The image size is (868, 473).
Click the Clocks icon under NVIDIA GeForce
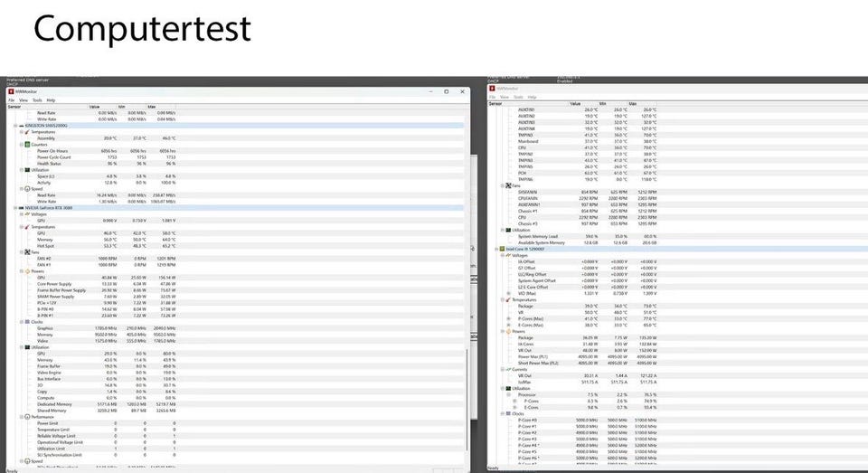click(x=27, y=322)
